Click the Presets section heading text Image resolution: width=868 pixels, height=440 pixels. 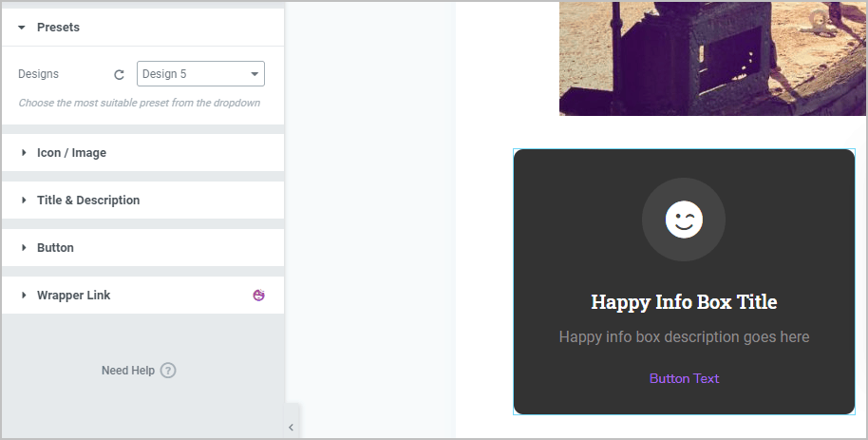click(x=58, y=28)
